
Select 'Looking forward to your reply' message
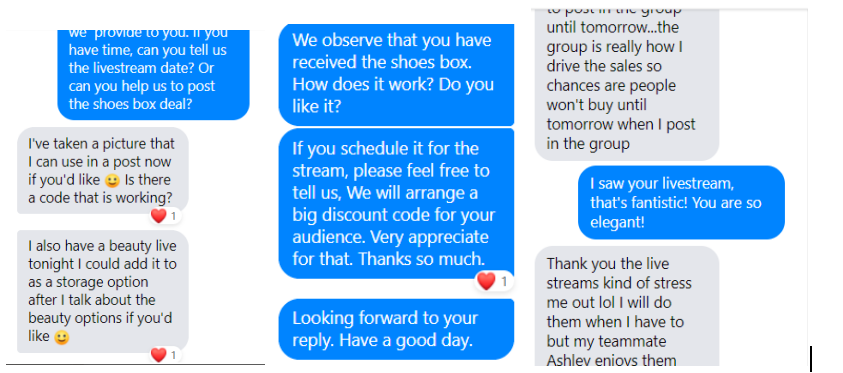tap(396, 329)
